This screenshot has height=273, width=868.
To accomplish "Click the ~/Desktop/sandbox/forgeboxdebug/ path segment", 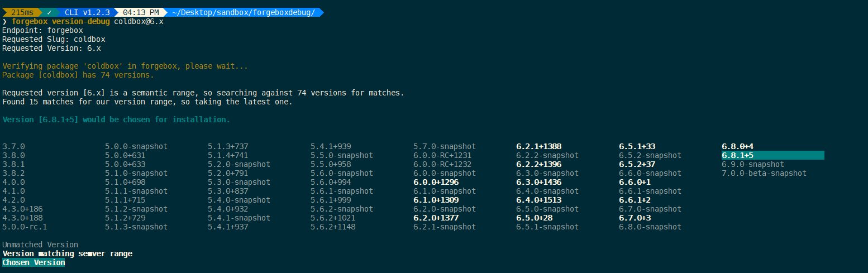I will pyautogui.click(x=244, y=12).
